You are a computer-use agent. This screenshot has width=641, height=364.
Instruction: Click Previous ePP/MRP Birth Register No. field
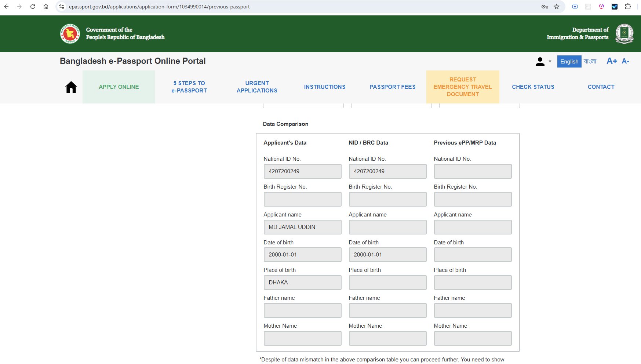(x=473, y=199)
